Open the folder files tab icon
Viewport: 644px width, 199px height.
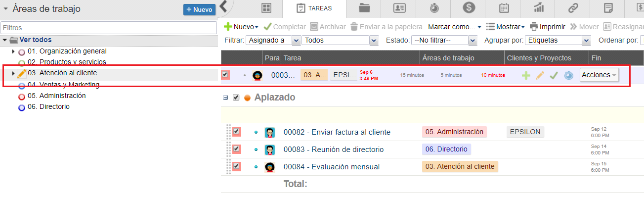pos(365,8)
